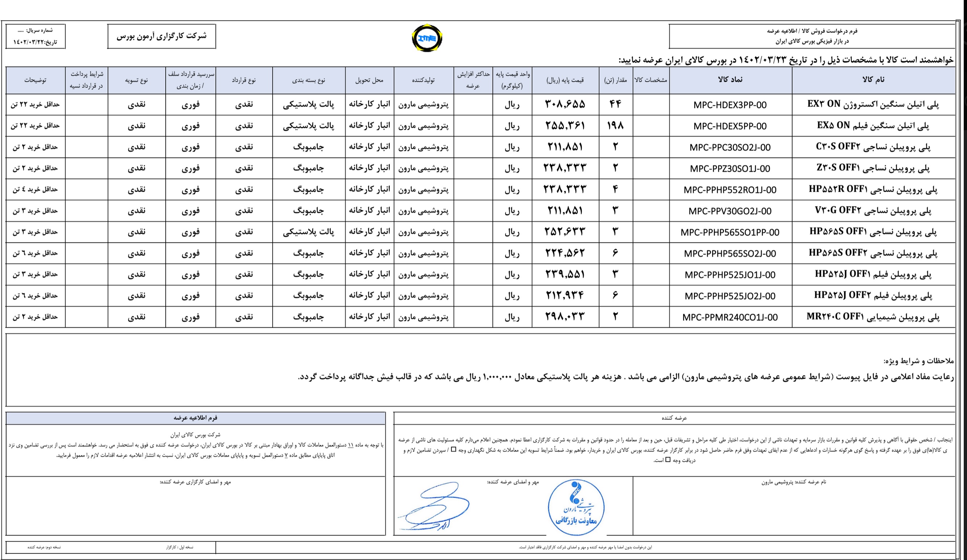This screenshot has height=560, width=967.
Task: Click the footer text 'نسخه دوم: عرضه کننده'
Action: [x=44, y=547]
